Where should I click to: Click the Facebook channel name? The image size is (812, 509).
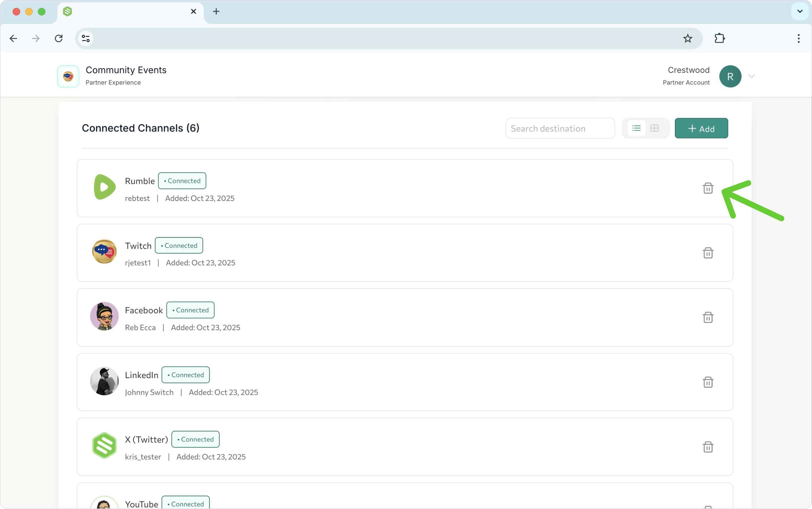tap(144, 310)
